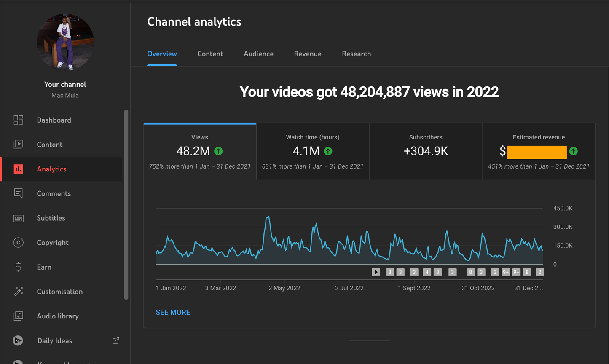Click the green up arrow beside 48.2M views
This screenshot has width=609, height=364.
218,151
